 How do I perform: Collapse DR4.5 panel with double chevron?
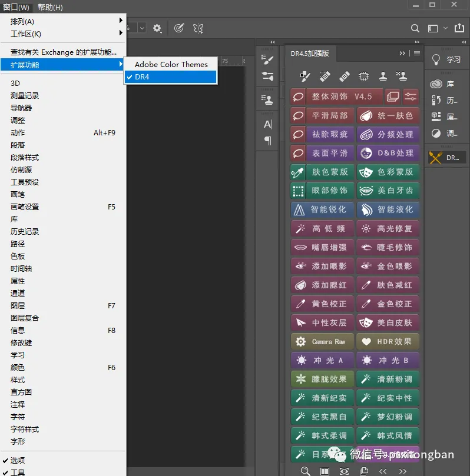(x=402, y=53)
